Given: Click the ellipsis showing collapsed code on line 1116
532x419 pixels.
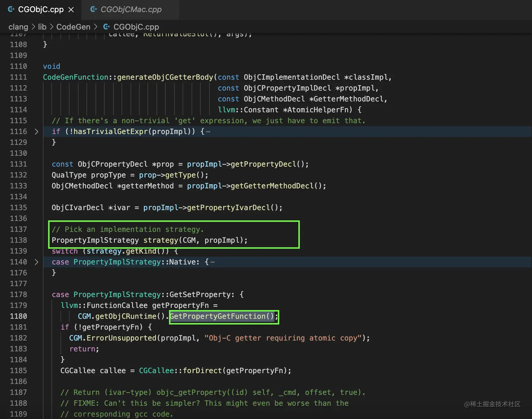Looking at the screenshot, I should point(208,131).
